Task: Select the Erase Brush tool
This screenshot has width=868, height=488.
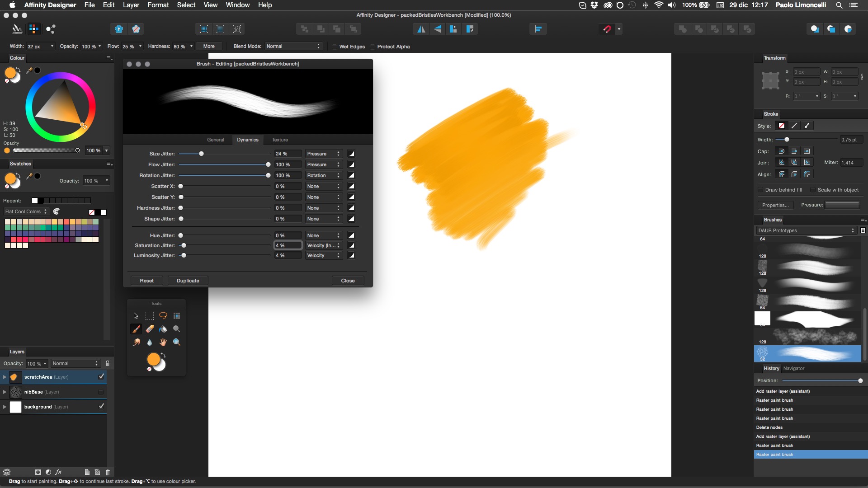Action: tap(150, 329)
